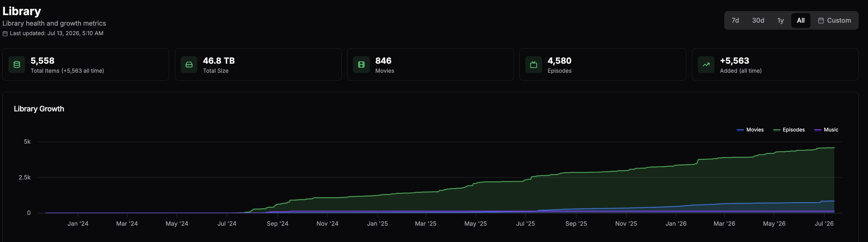Viewport: 868px width, 242px height.
Task: Select the 7d time range tab
Action: (735, 20)
